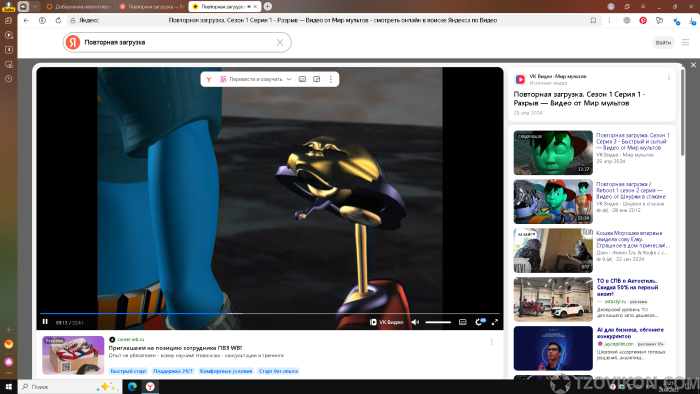Mute the video volume speaker icon
Screen dimensions: 700x394
click(x=415, y=322)
